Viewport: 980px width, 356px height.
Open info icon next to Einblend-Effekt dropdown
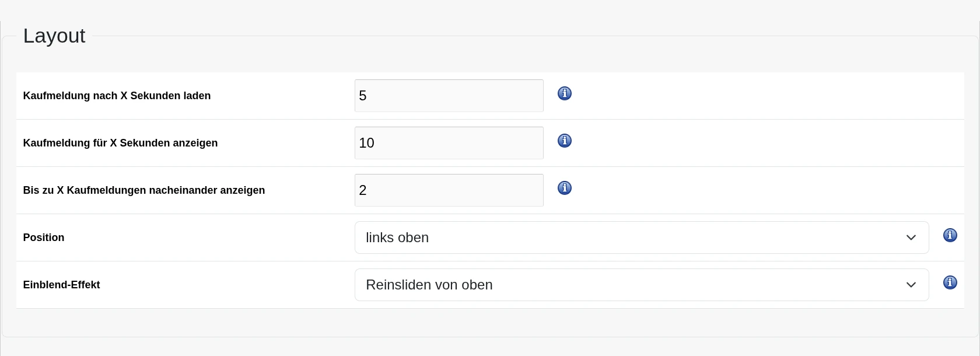click(950, 282)
